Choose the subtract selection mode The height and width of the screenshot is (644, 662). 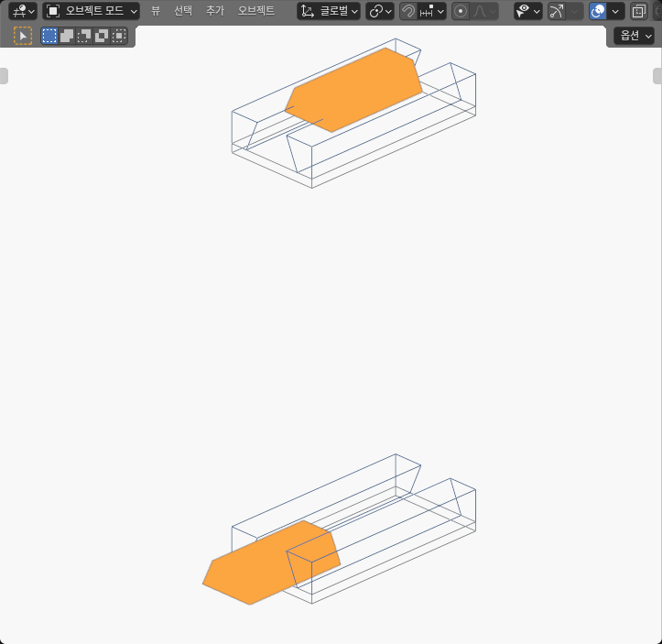[84, 36]
